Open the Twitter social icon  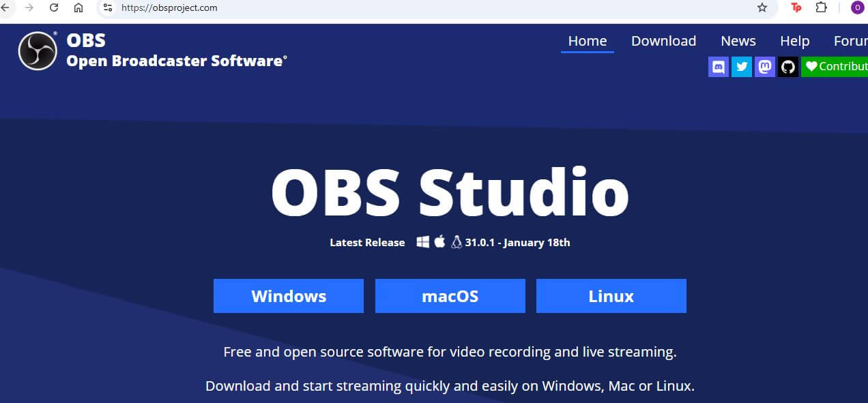point(741,66)
